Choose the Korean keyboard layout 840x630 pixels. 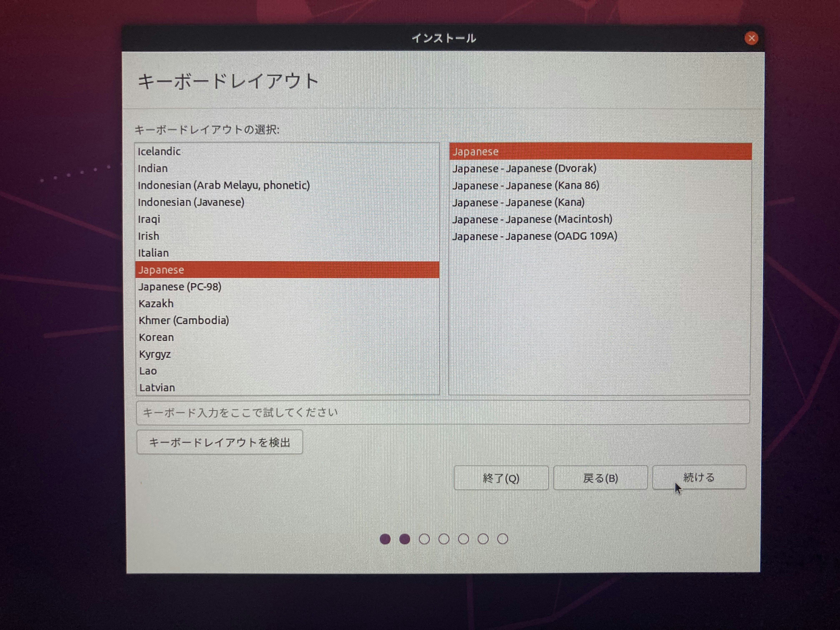pyautogui.click(x=156, y=337)
